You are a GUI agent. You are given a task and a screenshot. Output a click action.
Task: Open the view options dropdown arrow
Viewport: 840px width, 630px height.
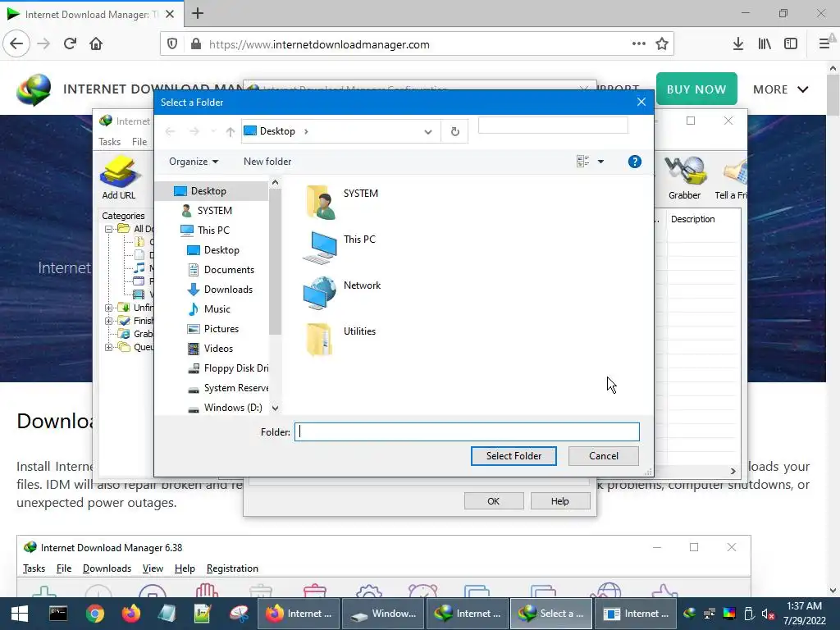click(x=600, y=162)
